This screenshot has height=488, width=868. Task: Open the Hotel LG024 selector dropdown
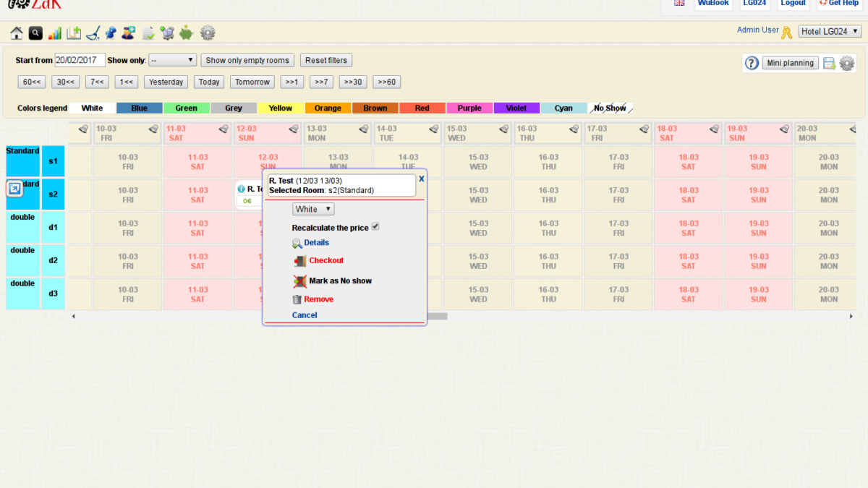pyautogui.click(x=830, y=31)
